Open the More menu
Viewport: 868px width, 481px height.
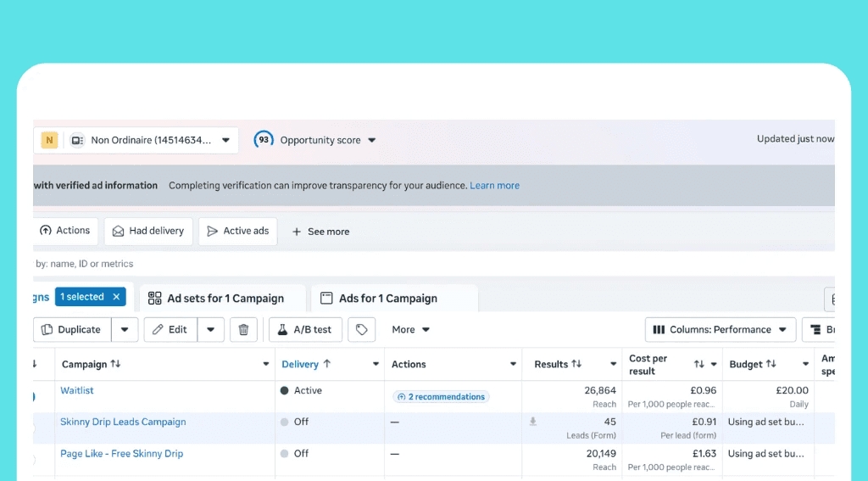pos(410,330)
